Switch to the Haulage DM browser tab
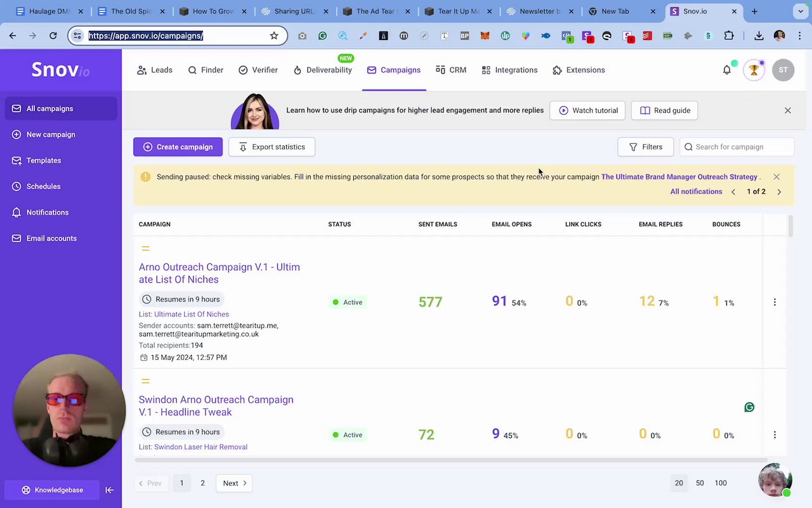 [x=49, y=11]
